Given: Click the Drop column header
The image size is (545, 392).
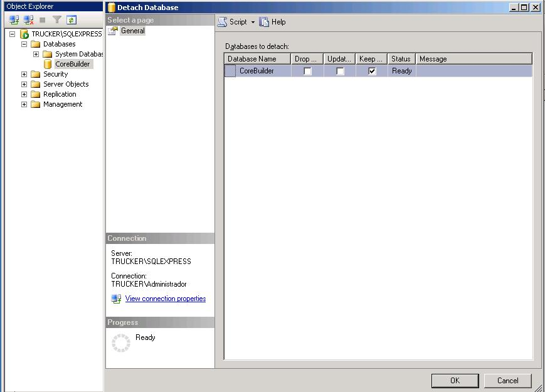Looking at the screenshot, I should pyautogui.click(x=307, y=59).
